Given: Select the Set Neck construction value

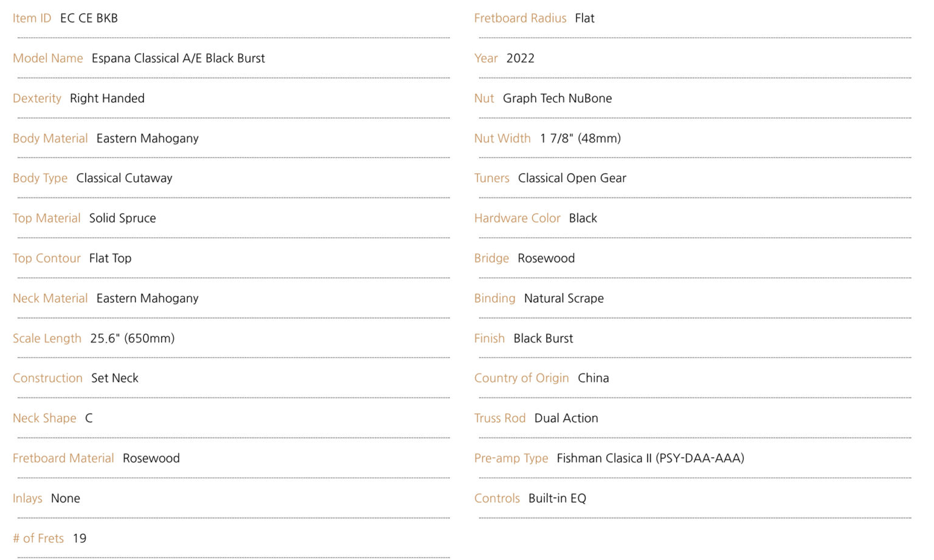Looking at the screenshot, I should point(115,378).
